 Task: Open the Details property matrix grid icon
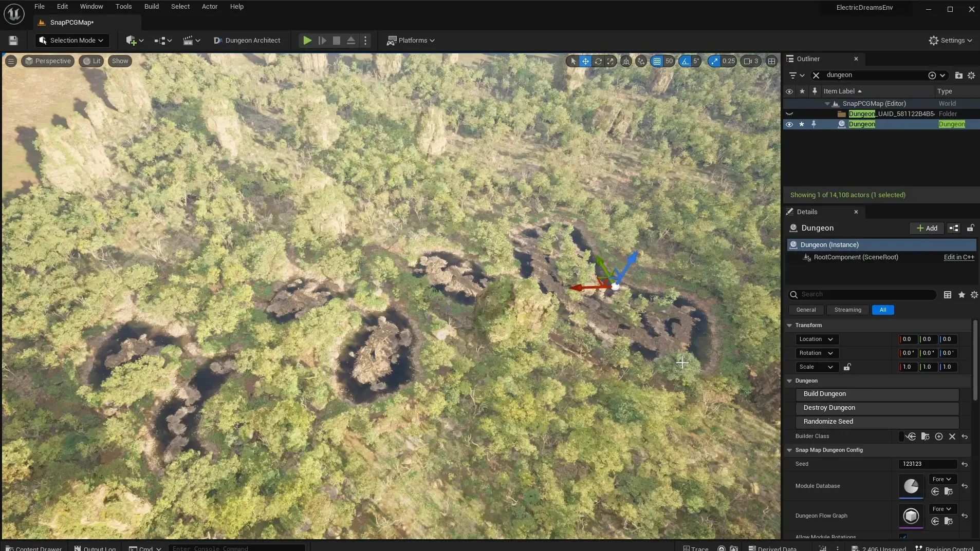pos(948,295)
